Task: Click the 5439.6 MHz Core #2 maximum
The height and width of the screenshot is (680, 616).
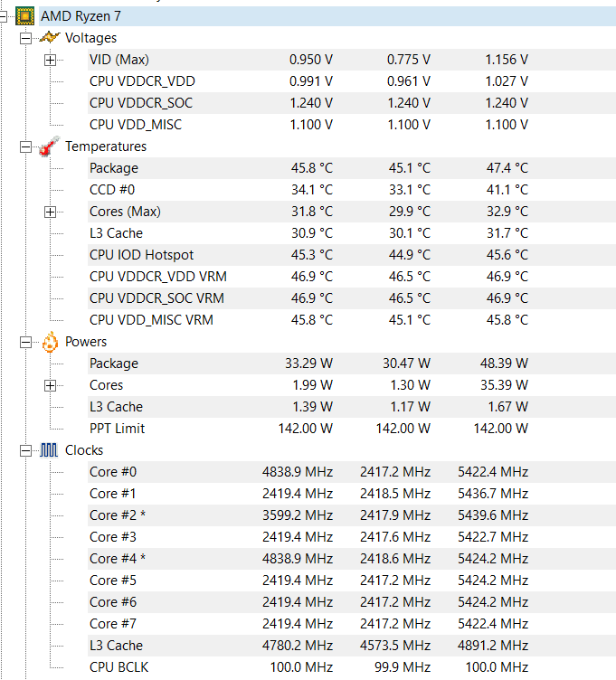Action: 493,515
